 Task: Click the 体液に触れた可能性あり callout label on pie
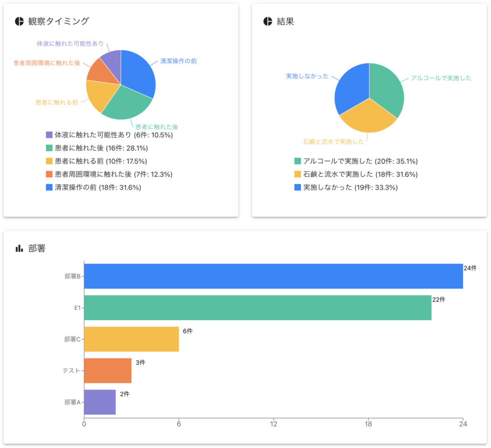(70, 44)
